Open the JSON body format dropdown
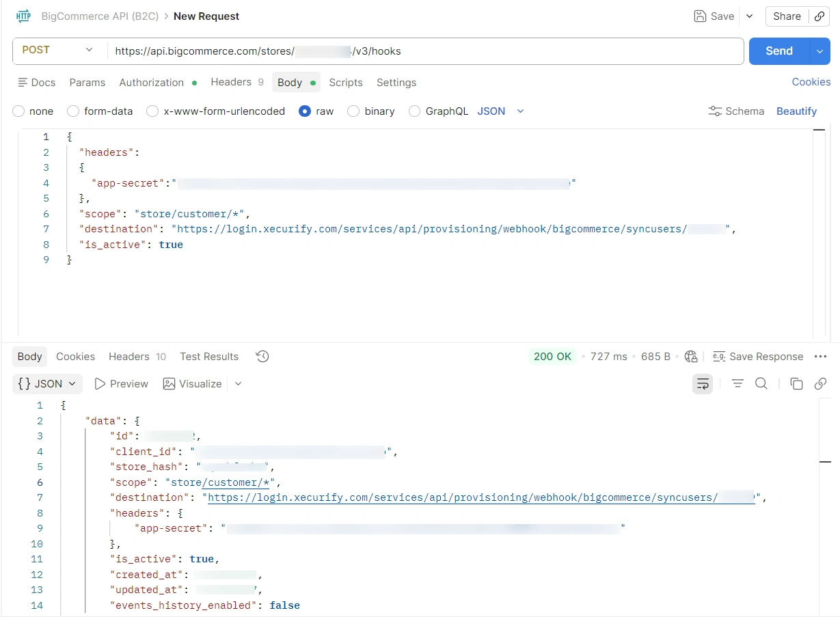 [500, 111]
